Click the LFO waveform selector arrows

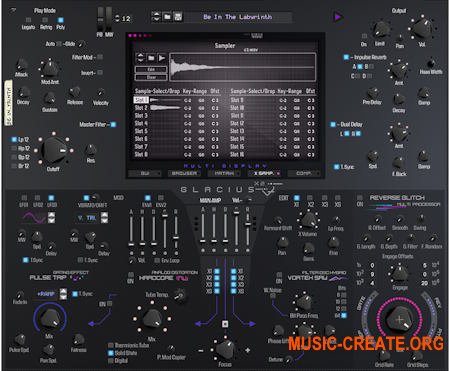click(51, 218)
